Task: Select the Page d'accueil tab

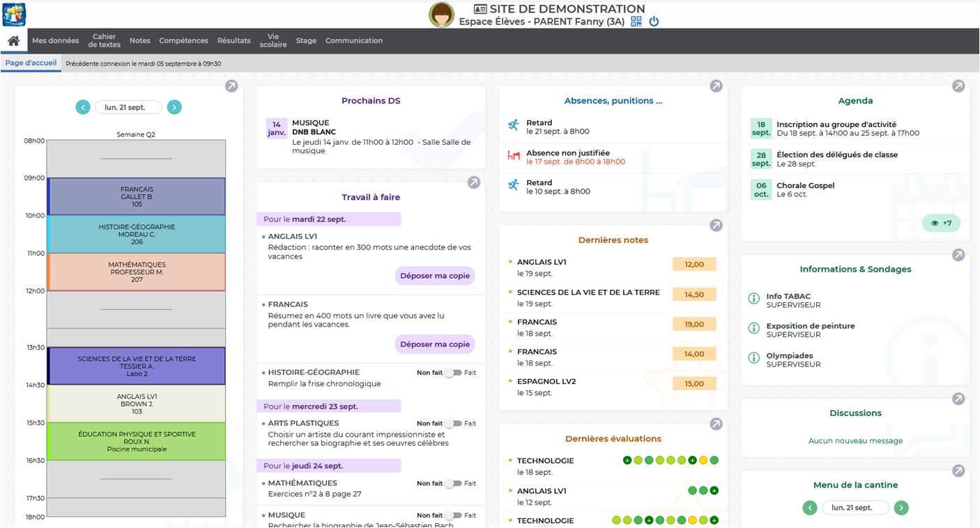Action: 31,63
